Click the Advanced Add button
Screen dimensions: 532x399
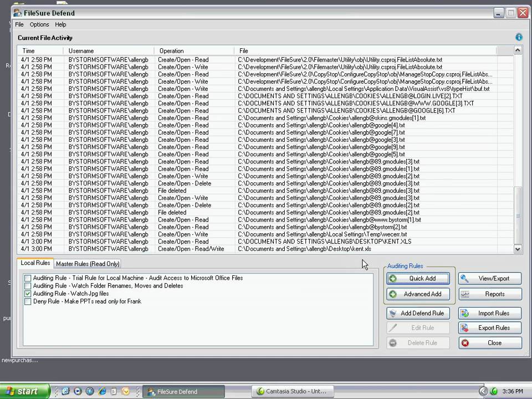tap(418, 294)
